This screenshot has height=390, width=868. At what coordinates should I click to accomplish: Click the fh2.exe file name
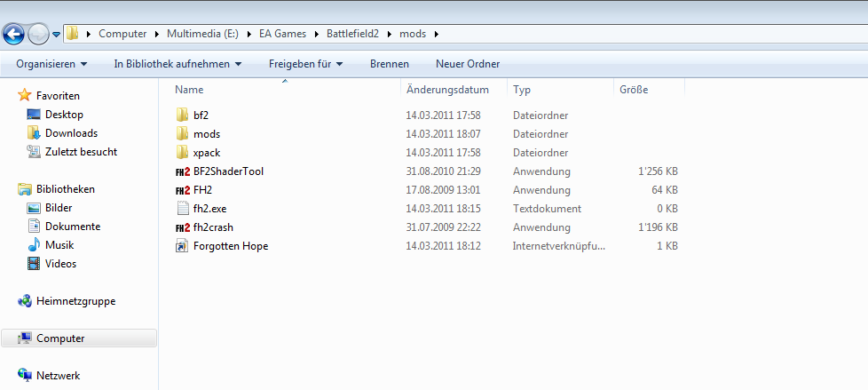pos(209,208)
